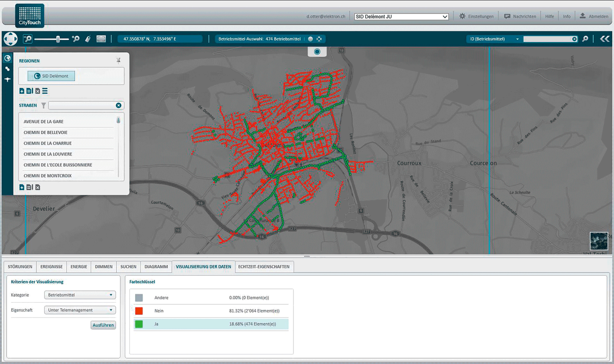The width and height of the screenshot is (614, 364).
Task: Click Abmelden to log out
Action: coord(595,16)
